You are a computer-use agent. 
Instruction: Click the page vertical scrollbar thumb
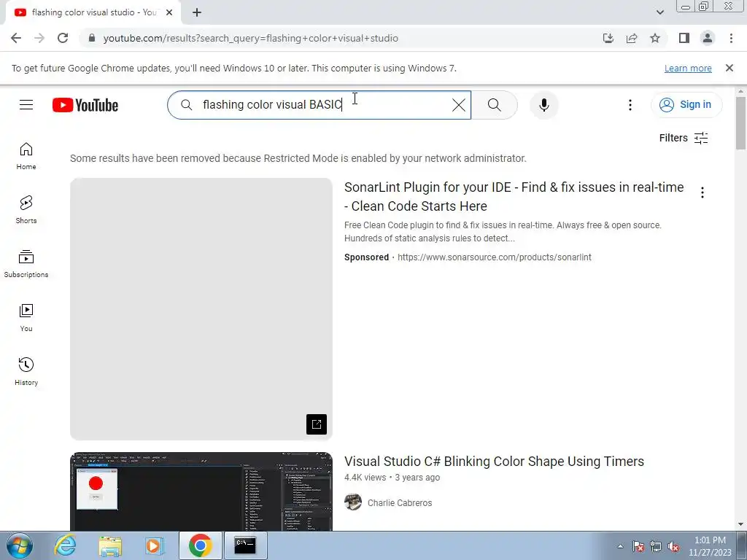[740, 122]
